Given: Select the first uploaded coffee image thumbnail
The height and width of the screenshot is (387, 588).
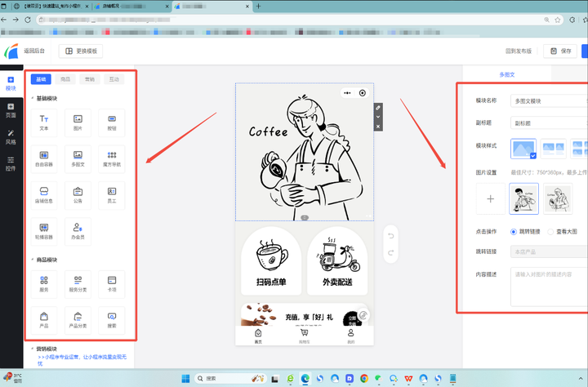Looking at the screenshot, I should click(523, 198).
